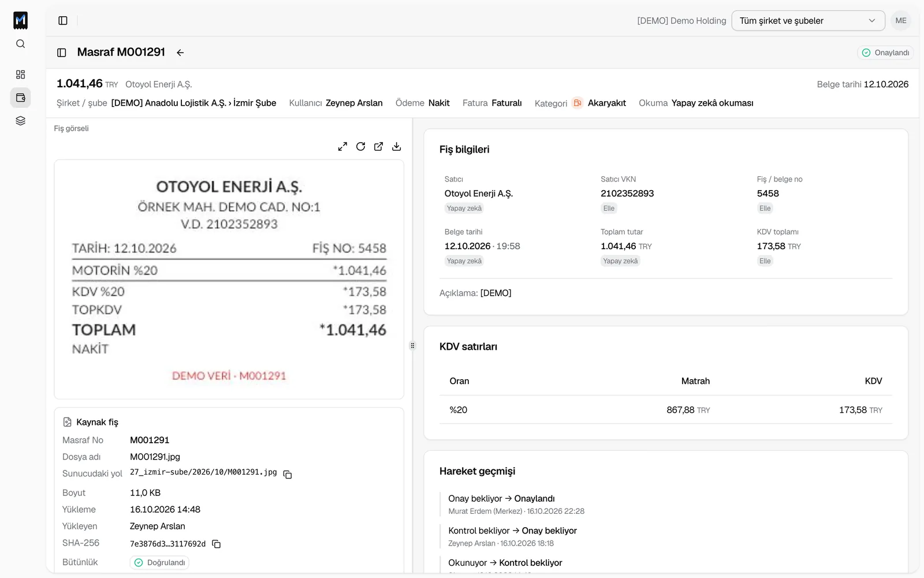Click the Satıcı VKN value 2102352893

tap(627, 194)
